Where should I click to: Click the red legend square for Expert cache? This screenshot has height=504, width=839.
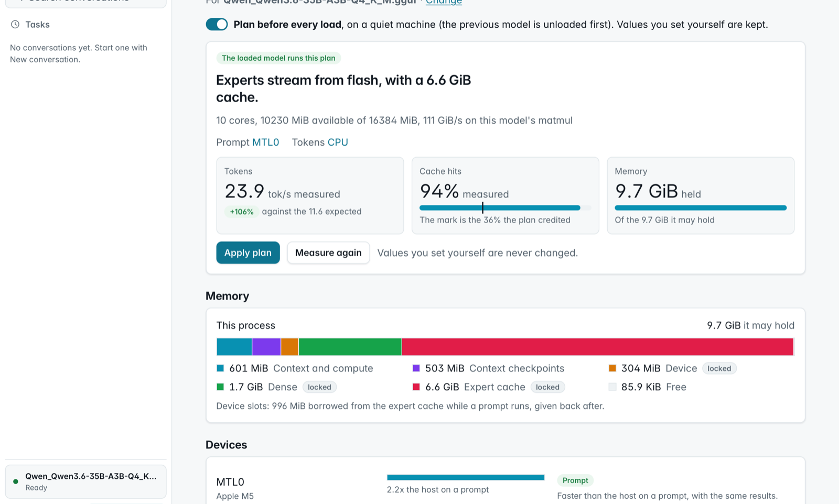point(416,387)
